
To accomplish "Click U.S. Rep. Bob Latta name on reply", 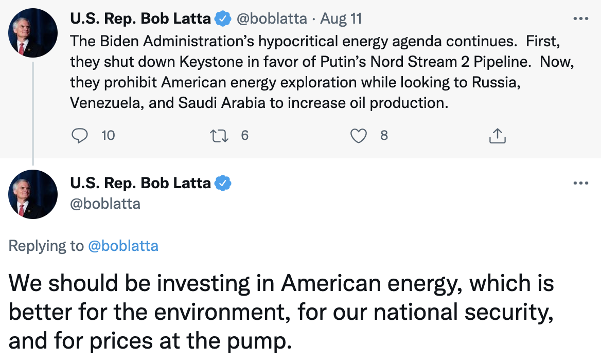I will click(140, 183).
